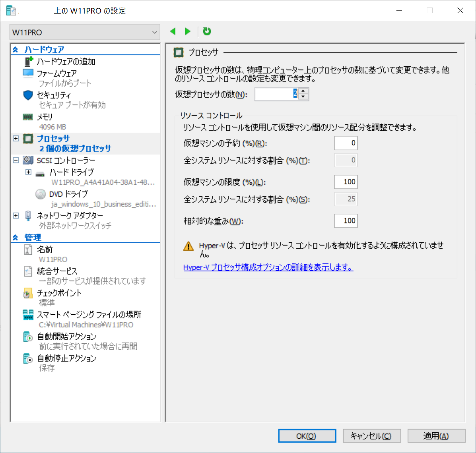Click the 相対的な重み field
The image size is (476, 453).
click(346, 220)
